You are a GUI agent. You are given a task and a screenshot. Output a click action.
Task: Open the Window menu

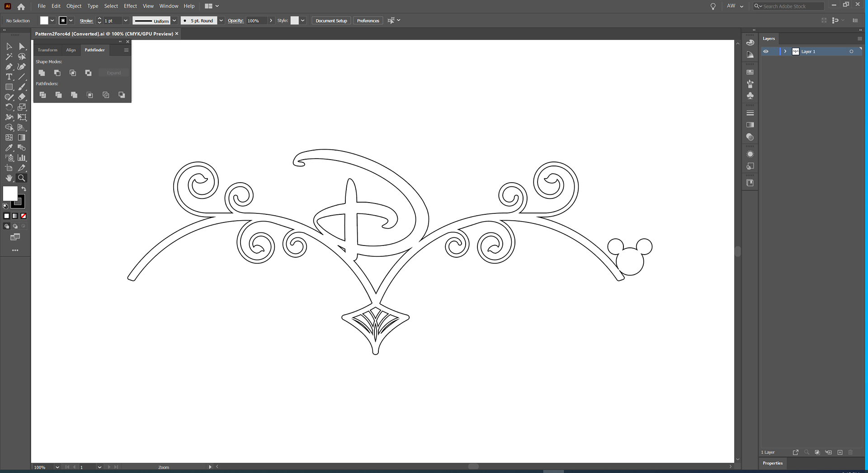coord(169,6)
